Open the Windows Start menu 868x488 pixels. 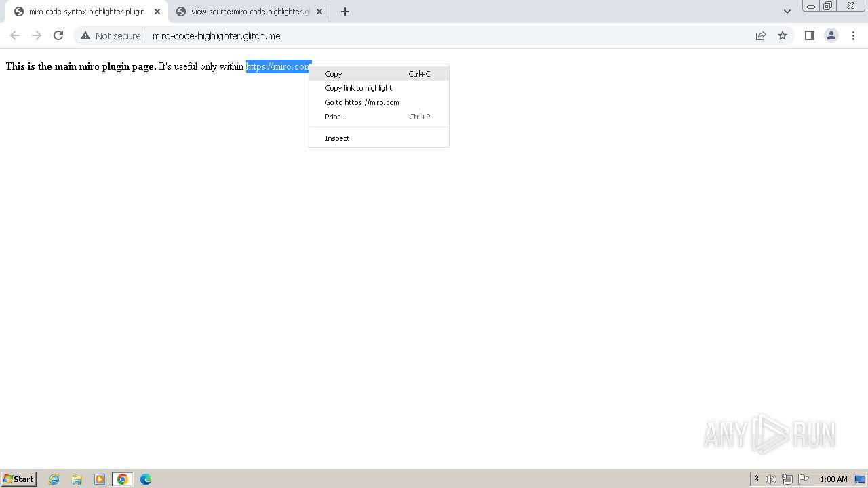pos(19,479)
